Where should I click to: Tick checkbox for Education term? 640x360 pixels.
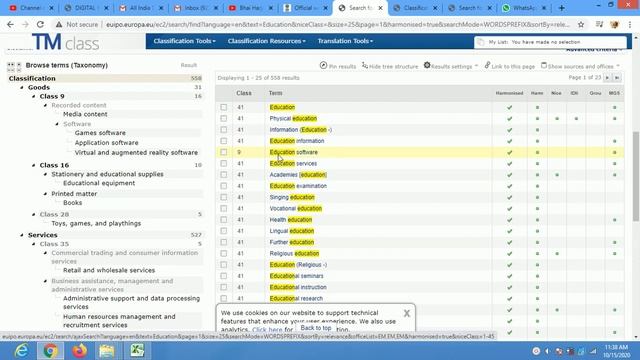(224, 107)
